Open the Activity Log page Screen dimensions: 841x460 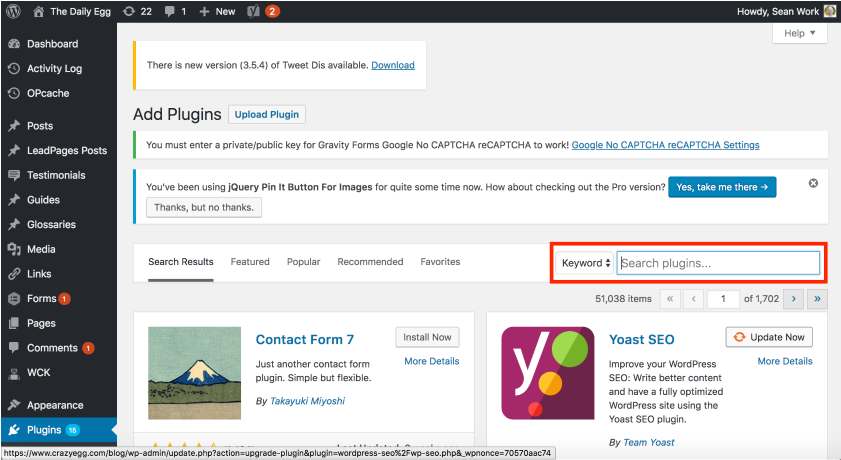point(54,69)
